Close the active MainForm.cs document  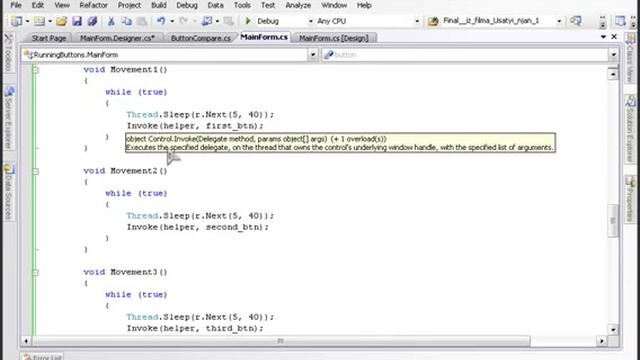point(614,37)
